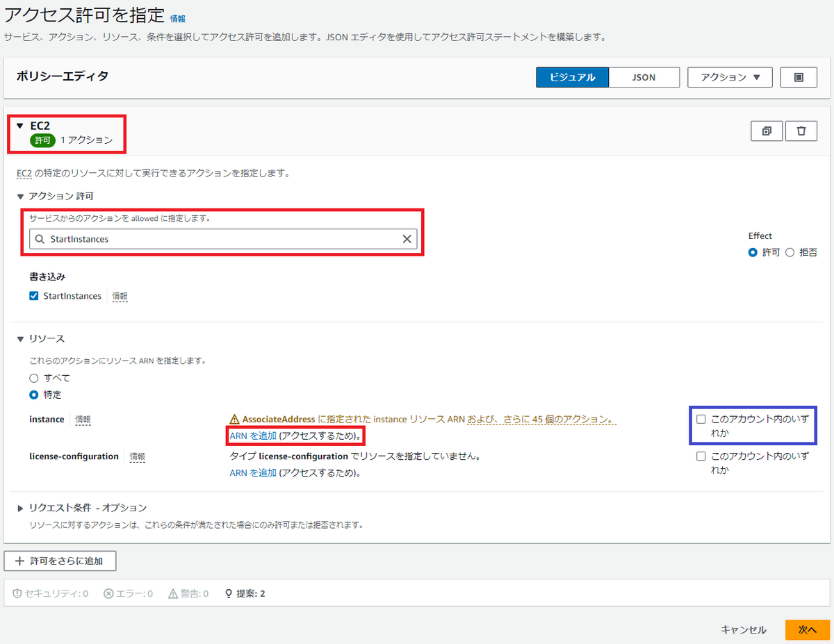Click the EC2 dotted-underline link in description
The image size is (834, 644).
coord(24,173)
